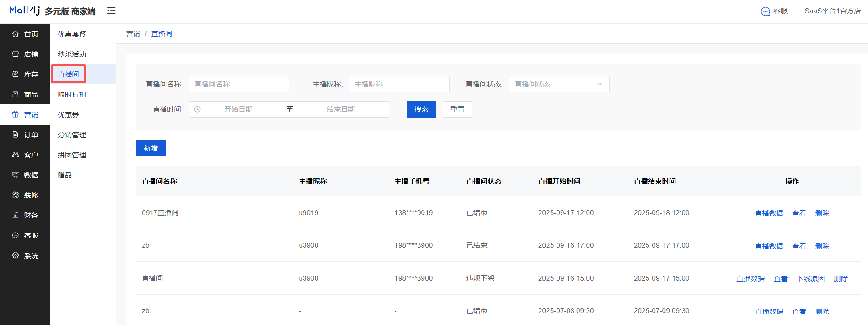
Task: Click 删除 in the 2025-07-08 09:30 row
Action: (822, 311)
